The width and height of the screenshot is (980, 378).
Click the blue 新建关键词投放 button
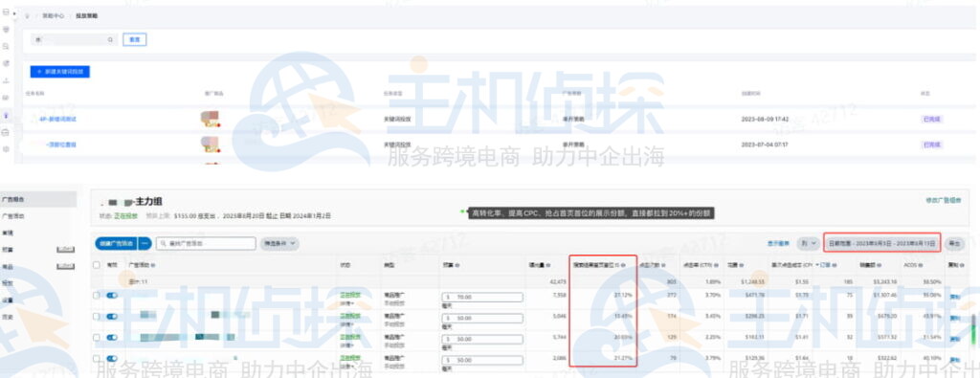coord(60,72)
